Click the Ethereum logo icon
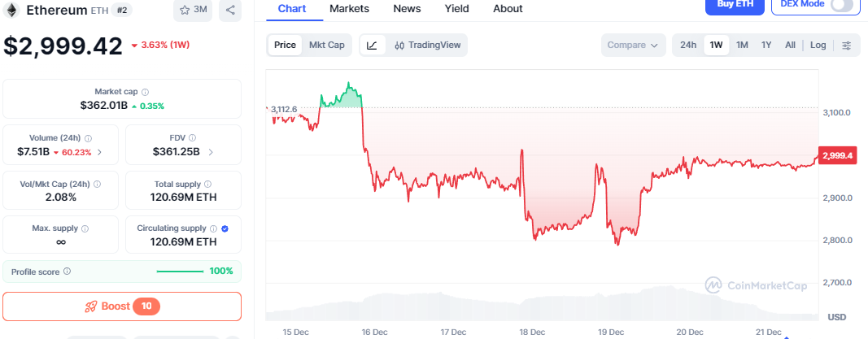 (x=11, y=11)
